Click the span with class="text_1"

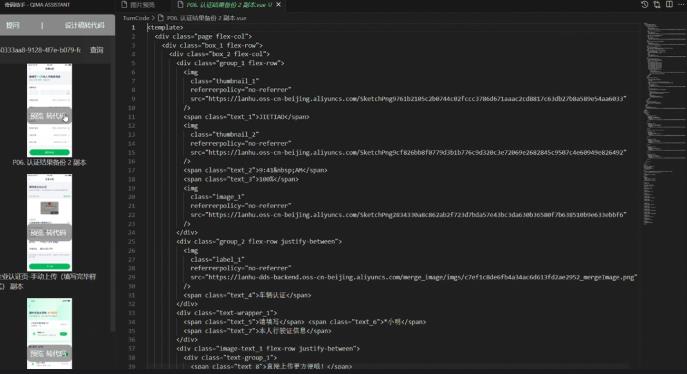(246, 116)
